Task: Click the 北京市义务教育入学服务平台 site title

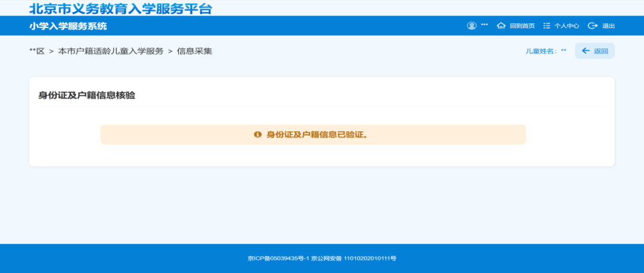Action: click(x=120, y=8)
